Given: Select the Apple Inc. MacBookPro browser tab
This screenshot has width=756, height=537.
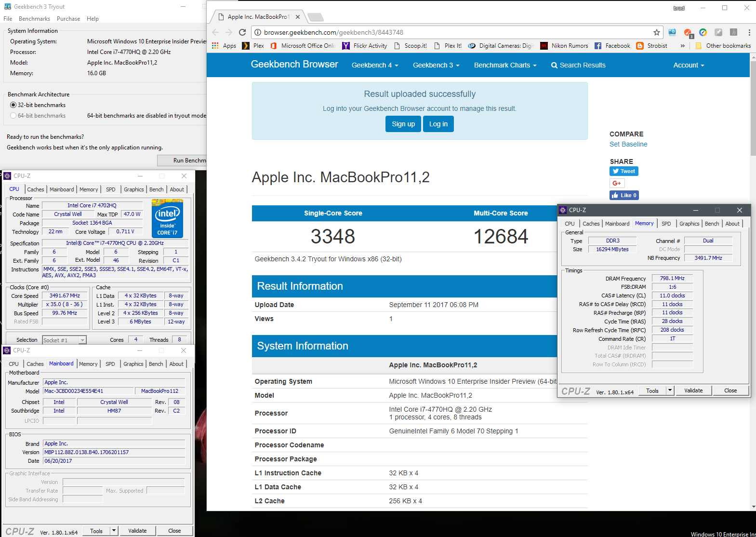Looking at the screenshot, I should [258, 17].
